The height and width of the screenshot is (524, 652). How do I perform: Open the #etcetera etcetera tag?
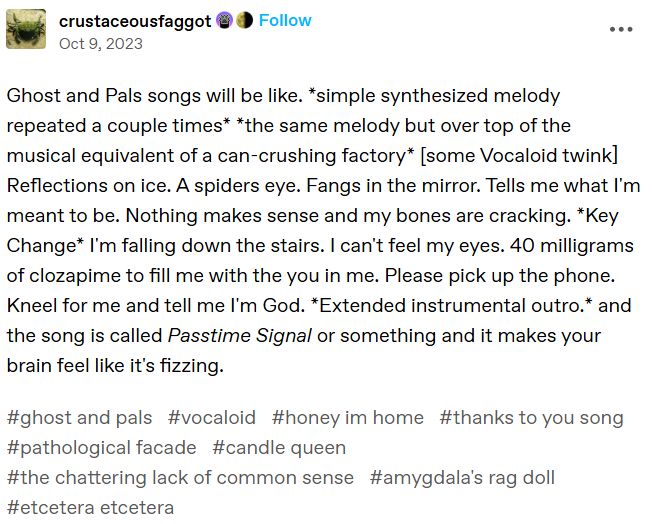pos(90,508)
